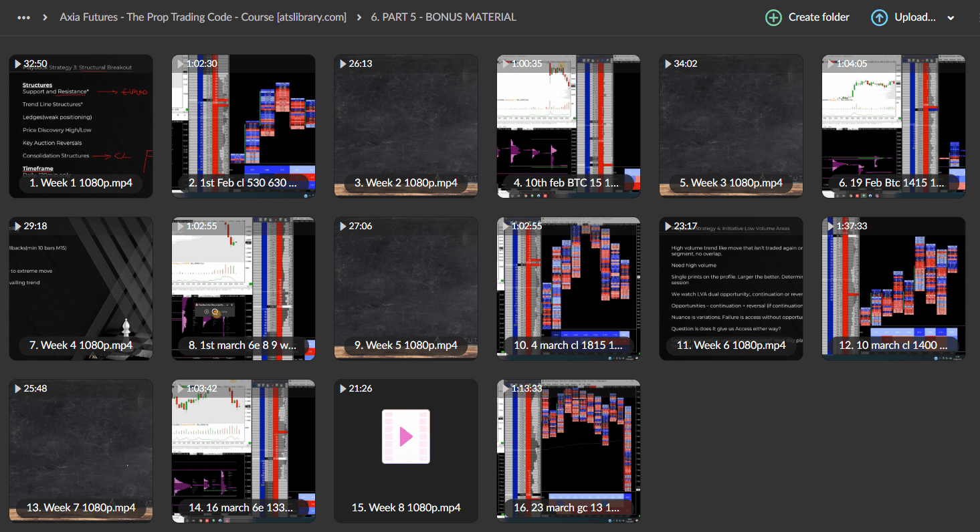Image resolution: width=980 pixels, height=532 pixels.
Task: Click the green Create folder plus icon
Action: pyautogui.click(x=773, y=17)
